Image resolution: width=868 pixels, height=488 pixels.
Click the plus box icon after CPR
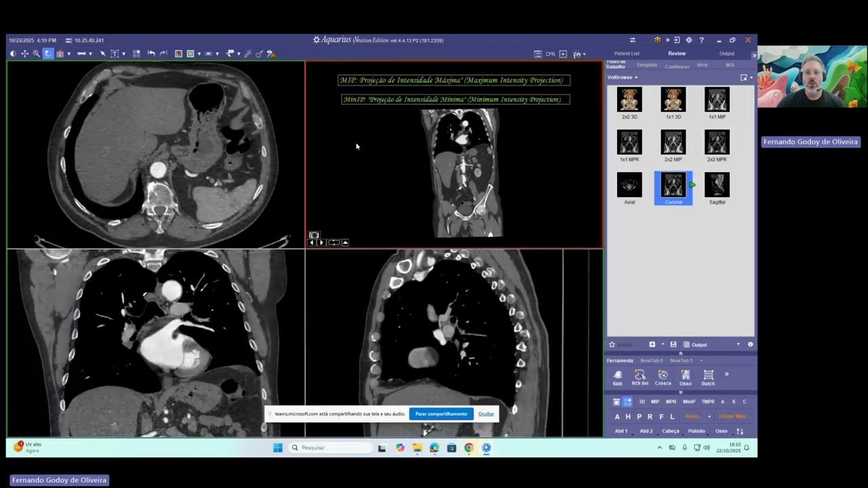click(x=563, y=54)
